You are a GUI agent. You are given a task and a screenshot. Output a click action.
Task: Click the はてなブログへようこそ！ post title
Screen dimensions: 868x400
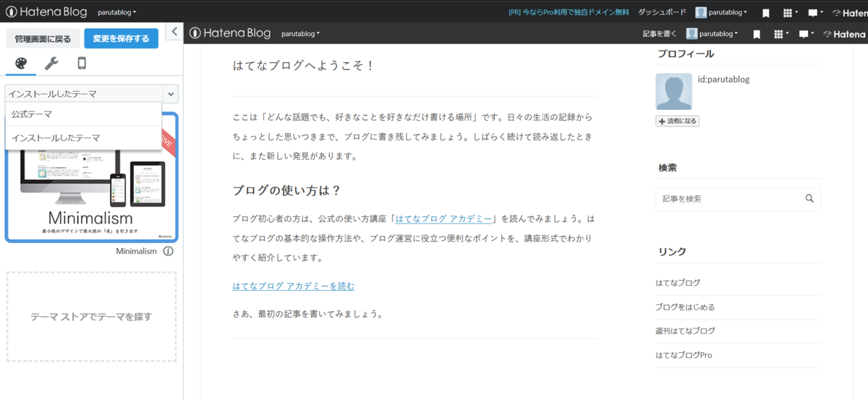pyautogui.click(x=304, y=66)
